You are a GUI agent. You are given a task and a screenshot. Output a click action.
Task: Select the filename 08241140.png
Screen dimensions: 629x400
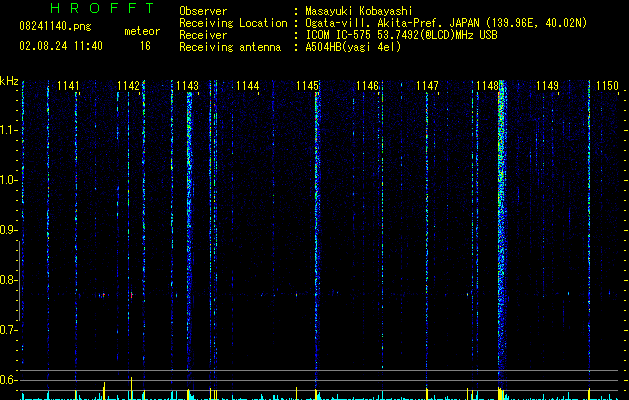(55, 27)
